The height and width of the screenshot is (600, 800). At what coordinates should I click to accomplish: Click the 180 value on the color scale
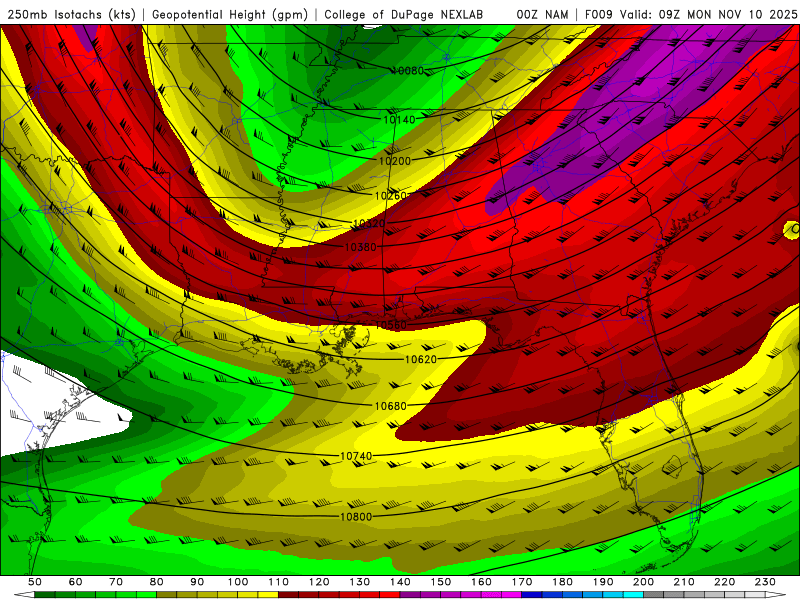tap(563, 582)
